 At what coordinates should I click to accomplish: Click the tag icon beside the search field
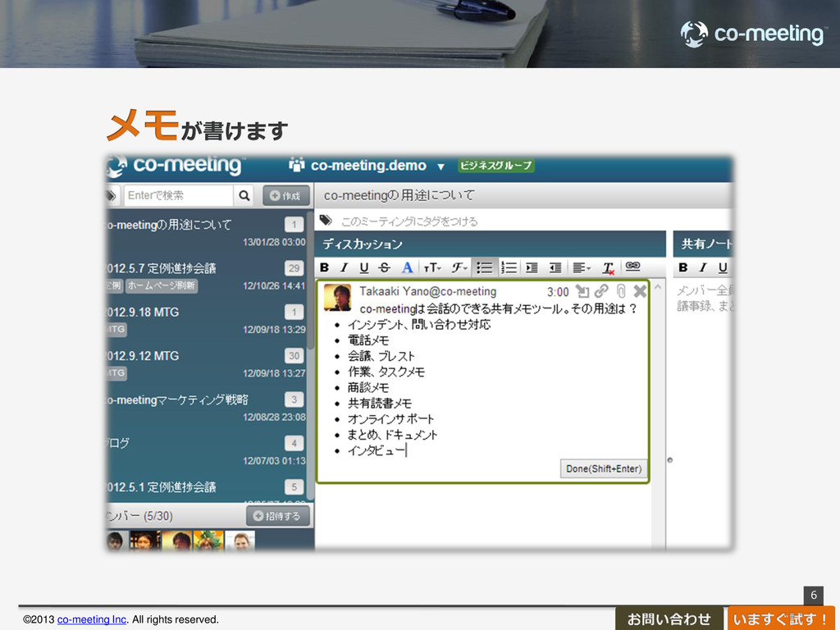click(112, 195)
